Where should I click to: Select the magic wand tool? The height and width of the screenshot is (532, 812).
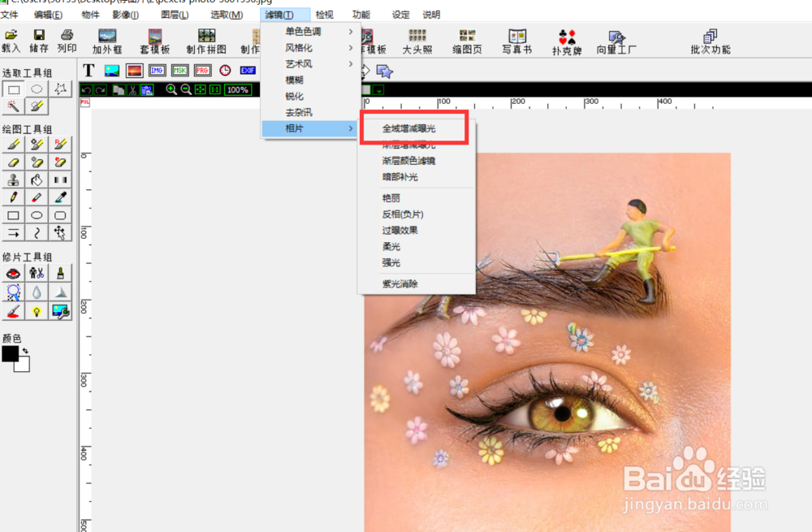click(14, 106)
